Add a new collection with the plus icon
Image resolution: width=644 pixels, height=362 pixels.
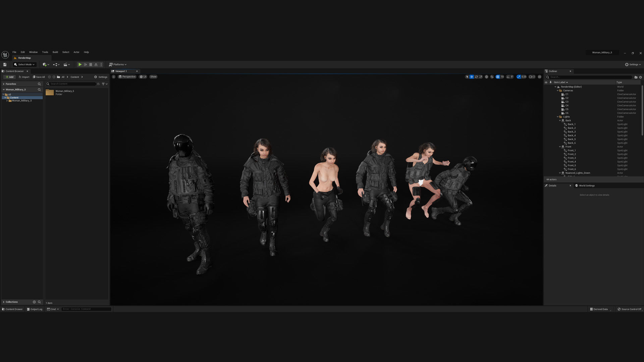[34, 302]
